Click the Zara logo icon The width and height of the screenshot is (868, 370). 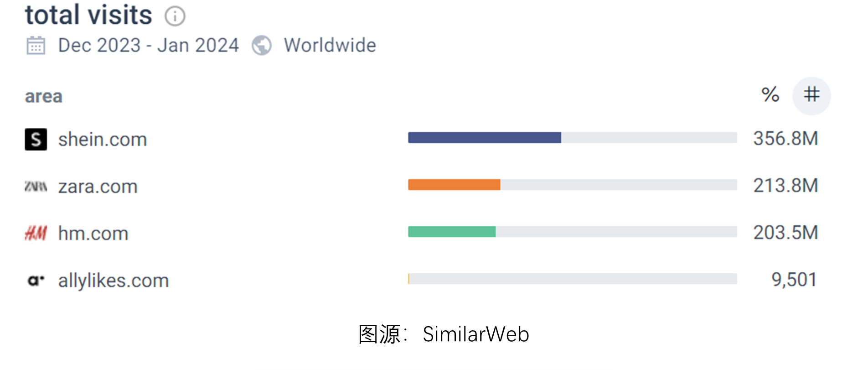tap(36, 186)
